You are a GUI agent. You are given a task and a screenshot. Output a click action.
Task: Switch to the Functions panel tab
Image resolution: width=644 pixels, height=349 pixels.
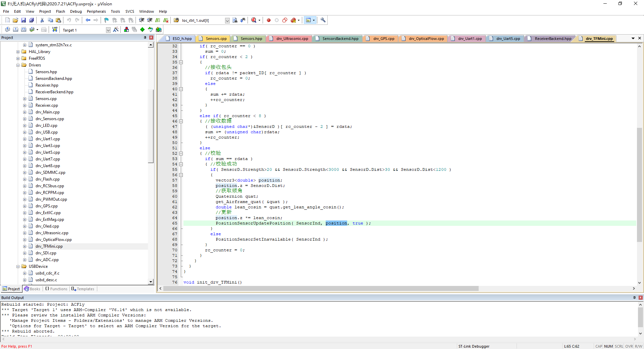[x=56, y=289]
